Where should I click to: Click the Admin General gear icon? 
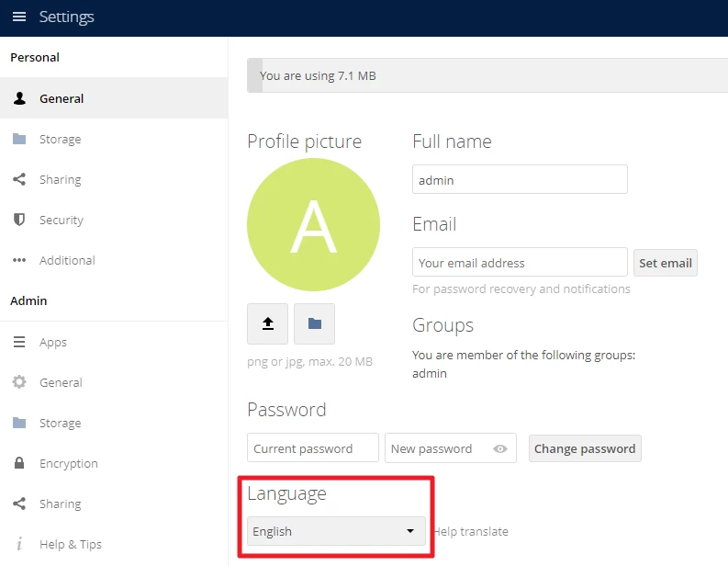pyautogui.click(x=19, y=383)
